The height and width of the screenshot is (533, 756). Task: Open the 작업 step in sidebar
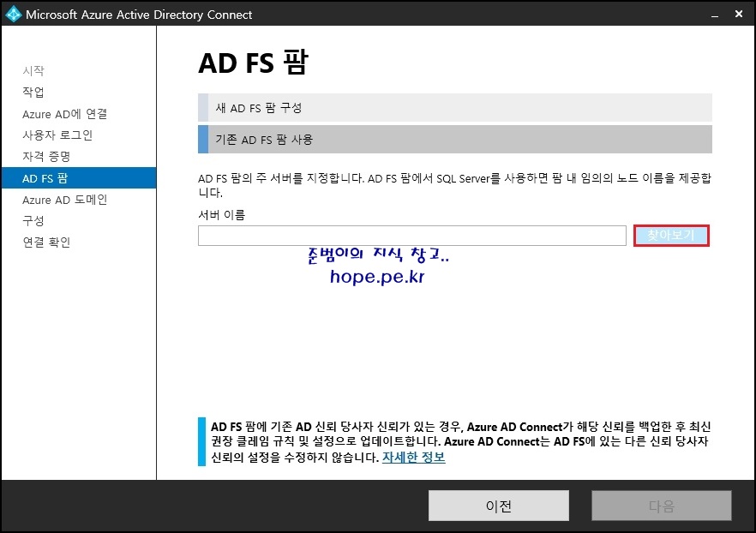(33, 92)
